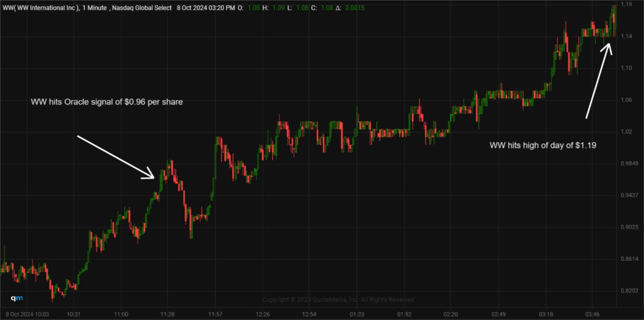This screenshot has width=644, height=320.
Task: Click the delta value 0.0015
Action: [355, 8]
